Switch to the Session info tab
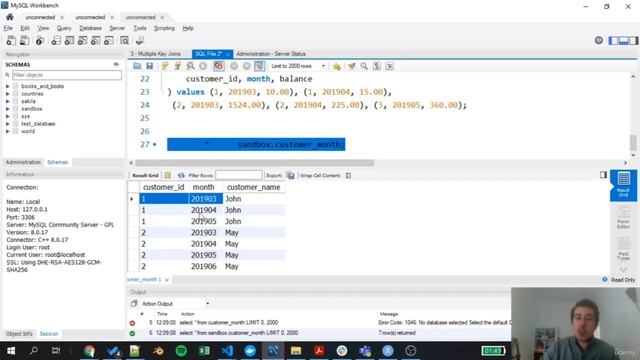Screen dimensions: 640x360 tap(49, 334)
